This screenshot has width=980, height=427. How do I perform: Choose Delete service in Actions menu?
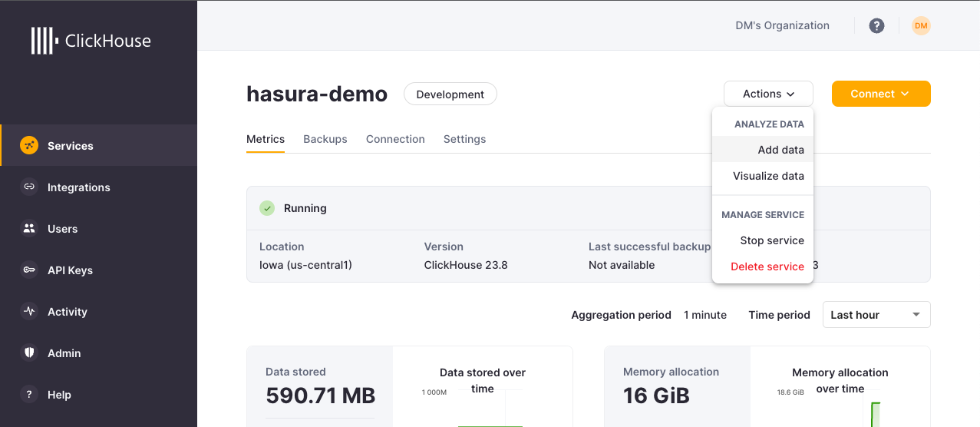763,266
